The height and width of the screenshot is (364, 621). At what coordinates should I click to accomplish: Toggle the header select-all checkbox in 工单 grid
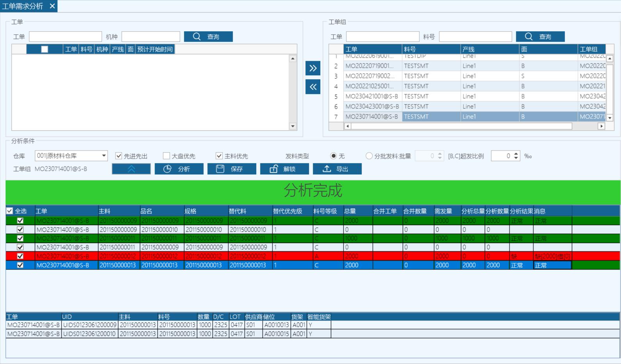coord(45,49)
